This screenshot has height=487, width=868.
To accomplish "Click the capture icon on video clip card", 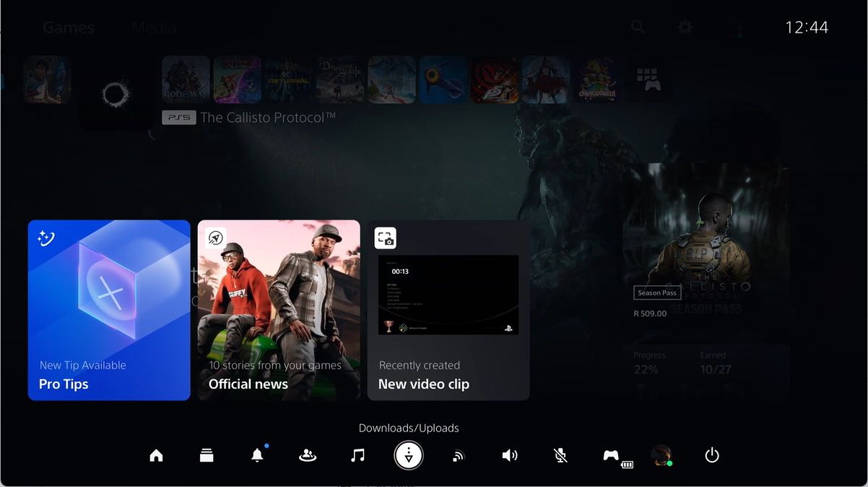I will (x=386, y=238).
